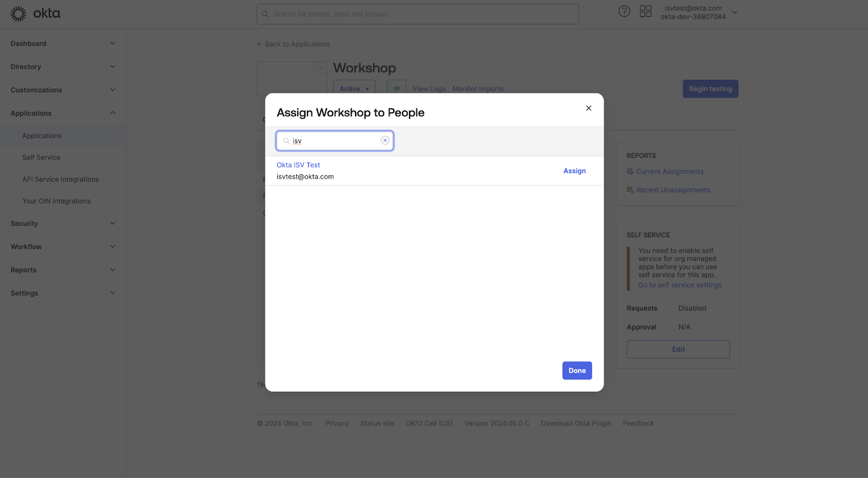Click Download Okta Plugin link

point(576,423)
